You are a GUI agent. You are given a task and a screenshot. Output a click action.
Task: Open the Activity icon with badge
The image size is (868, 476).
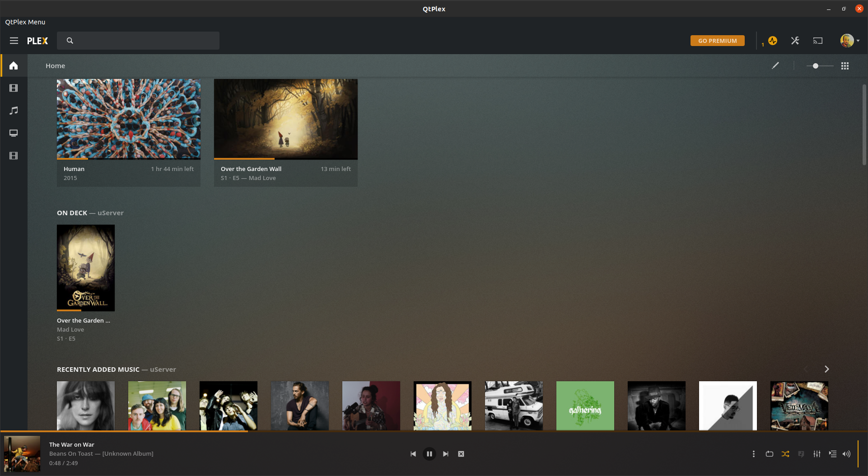[x=772, y=41]
